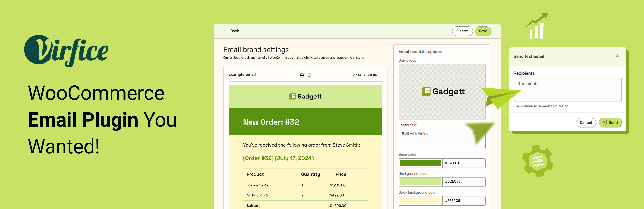The height and width of the screenshot is (209, 644).
Task: Click the 'Quantity' column header
Action: 311,175
